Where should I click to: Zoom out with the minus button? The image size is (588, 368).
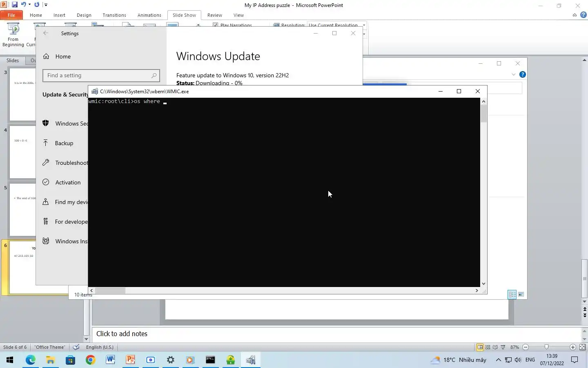pyautogui.click(x=526, y=347)
